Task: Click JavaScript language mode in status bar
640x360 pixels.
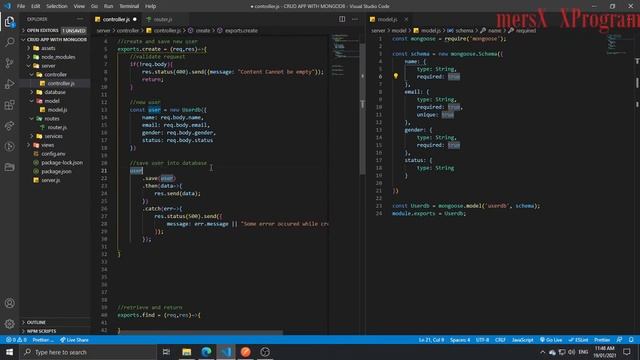Action: click(x=522, y=340)
